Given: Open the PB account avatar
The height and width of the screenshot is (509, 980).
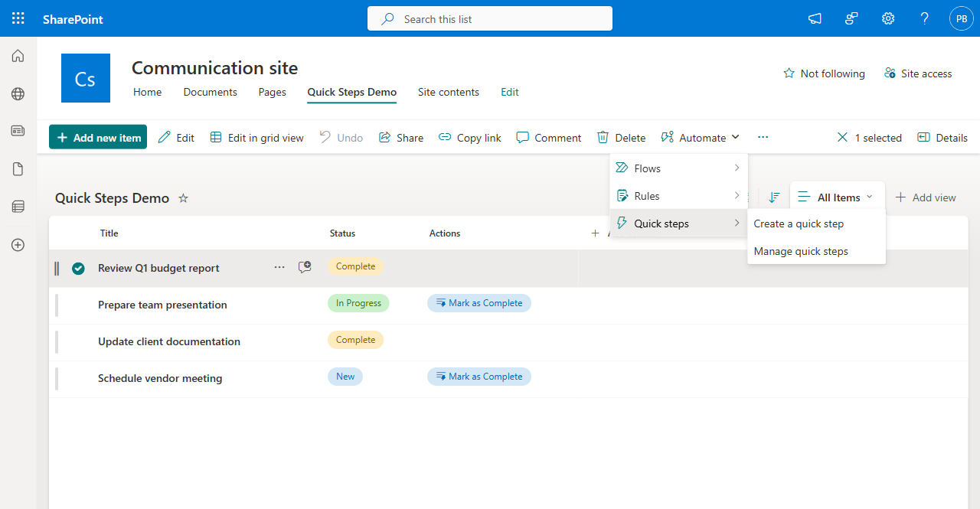Looking at the screenshot, I should pos(962,18).
